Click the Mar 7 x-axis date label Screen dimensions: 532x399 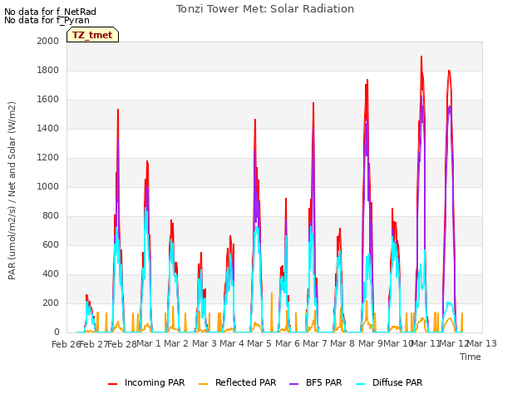point(315,343)
